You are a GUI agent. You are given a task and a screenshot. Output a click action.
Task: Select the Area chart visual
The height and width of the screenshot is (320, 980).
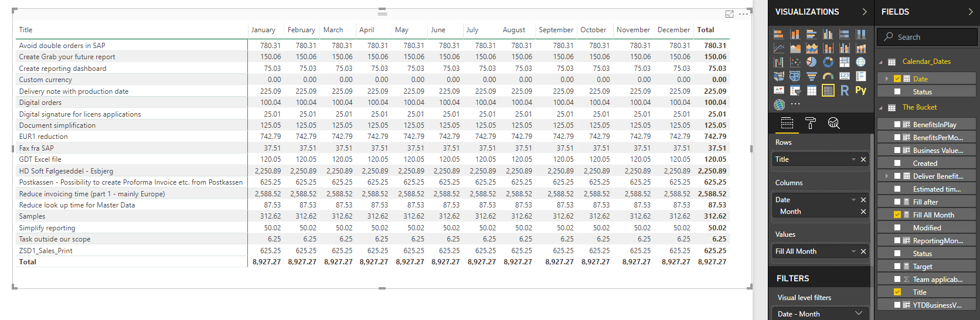pyautogui.click(x=795, y=48)
